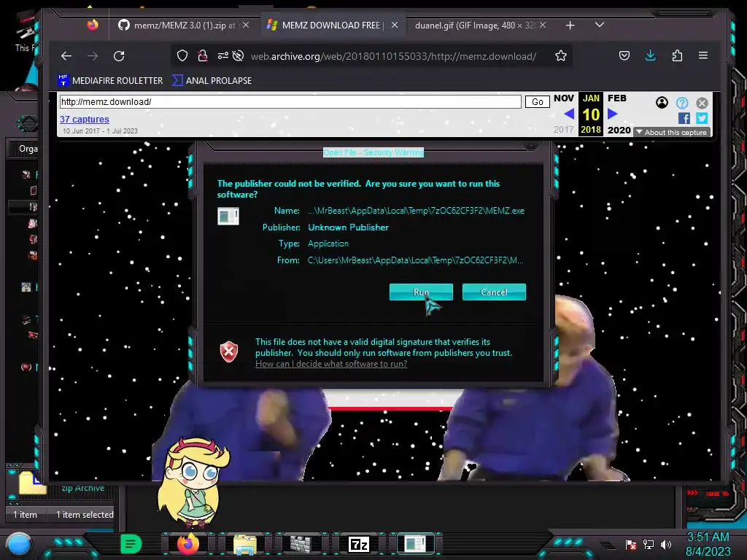Screen dimensions: 747x560
Task: Click the insecure connection padlock icon
Action: click(203, 55)
